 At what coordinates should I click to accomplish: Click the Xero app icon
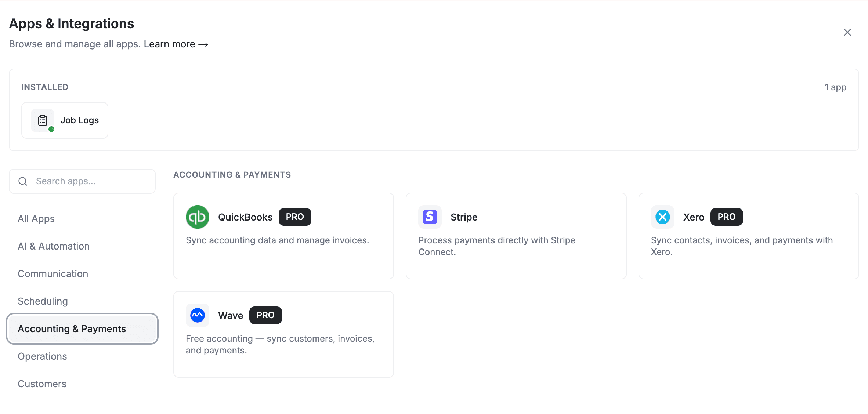tap(662, 217)
